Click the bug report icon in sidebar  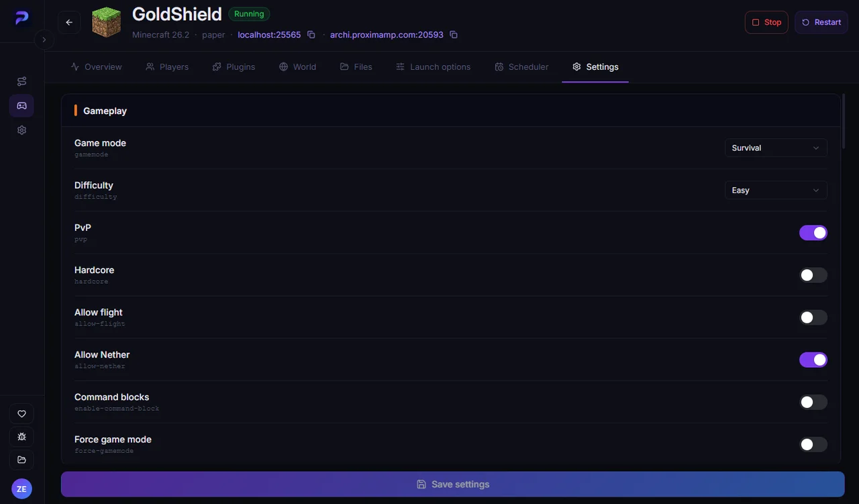pyautogui.click(x=21, y=437)
